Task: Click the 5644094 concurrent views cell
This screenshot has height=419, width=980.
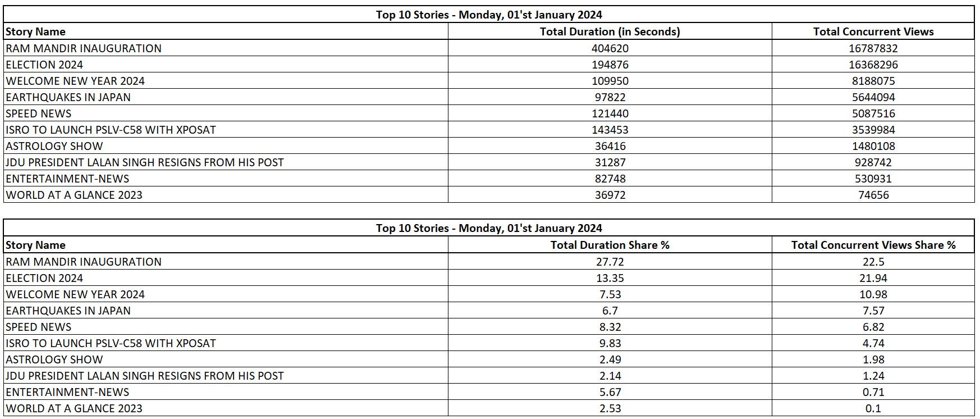Action: coord(873,97)
